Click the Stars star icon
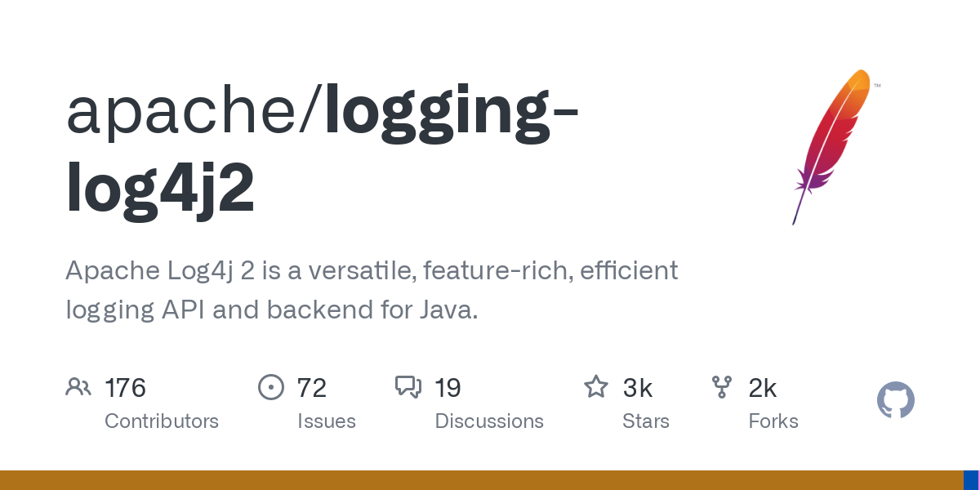980x490 pixels. pos(596,387)
